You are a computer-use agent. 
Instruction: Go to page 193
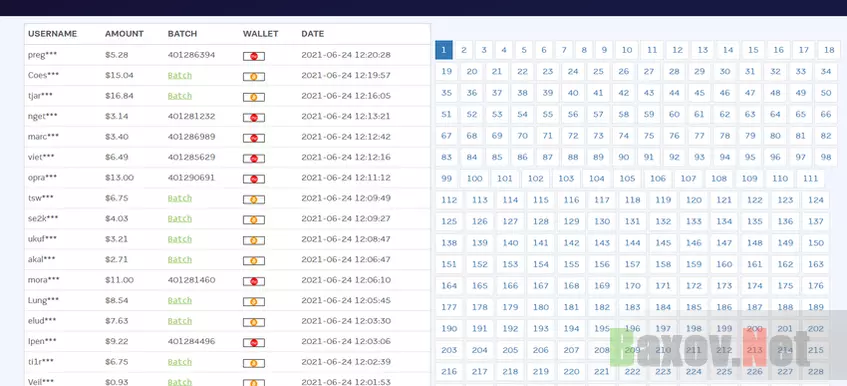541,329
